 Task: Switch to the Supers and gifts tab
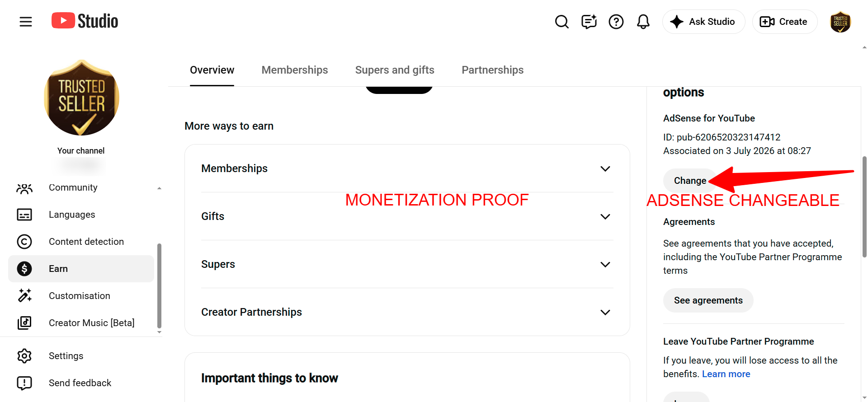395,70
